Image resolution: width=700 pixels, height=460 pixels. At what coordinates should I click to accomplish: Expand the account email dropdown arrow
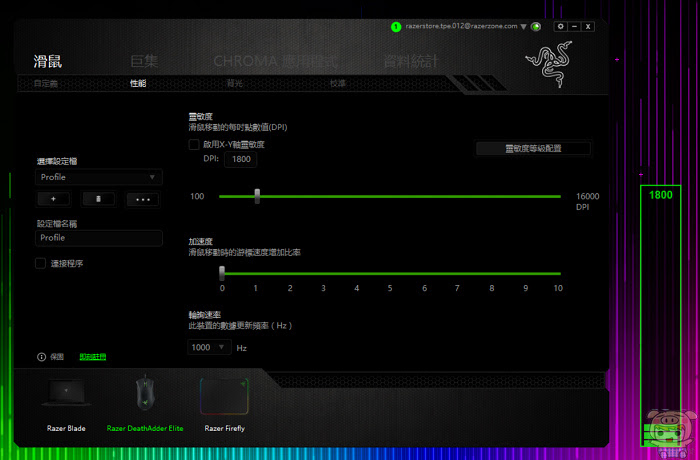click(x=524, y=27)
